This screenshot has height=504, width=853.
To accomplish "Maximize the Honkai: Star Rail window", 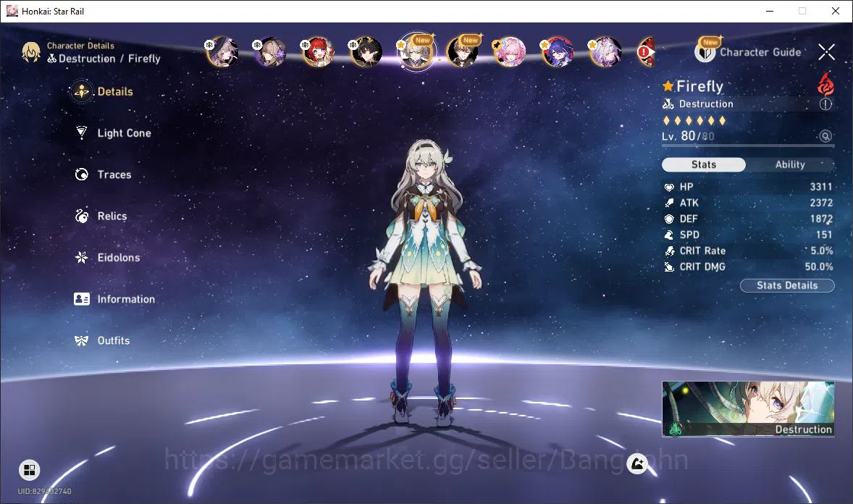I will point(802,11).
